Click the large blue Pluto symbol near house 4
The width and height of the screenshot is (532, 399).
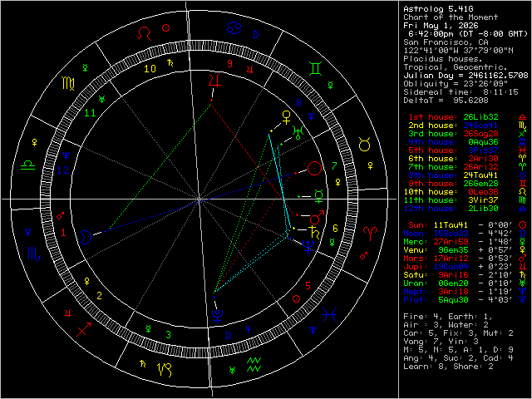click(x=217, y=316)
